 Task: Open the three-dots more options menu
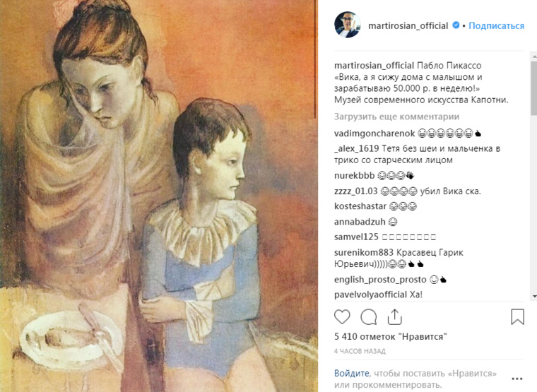tap(517, 379)
